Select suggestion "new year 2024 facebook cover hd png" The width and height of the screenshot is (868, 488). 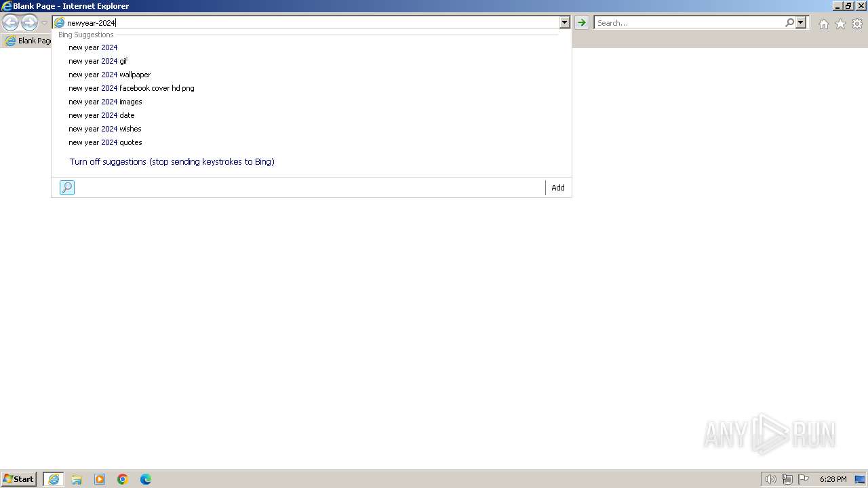point(311,88)
